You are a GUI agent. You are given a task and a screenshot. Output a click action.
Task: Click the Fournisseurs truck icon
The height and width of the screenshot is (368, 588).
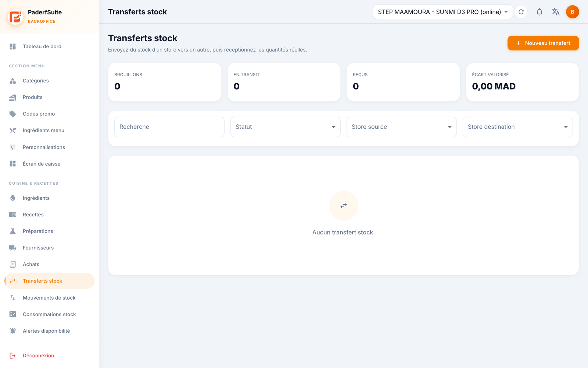click(13, 248)
